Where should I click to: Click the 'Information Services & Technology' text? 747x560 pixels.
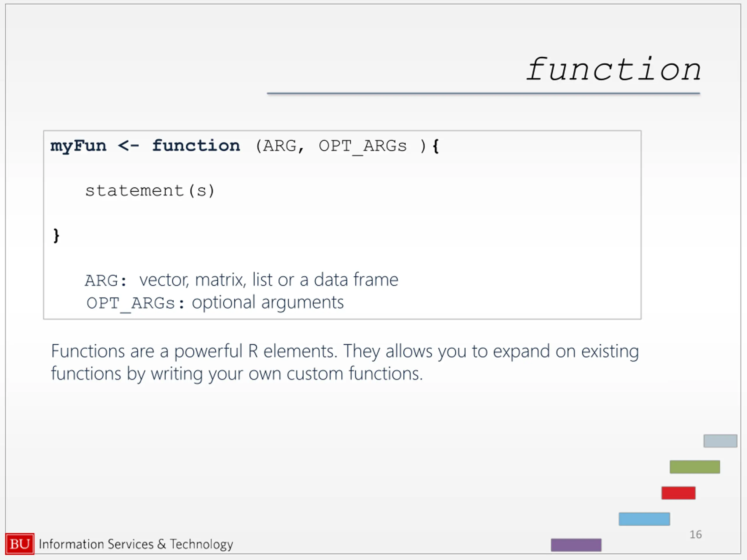click(136, 545)
